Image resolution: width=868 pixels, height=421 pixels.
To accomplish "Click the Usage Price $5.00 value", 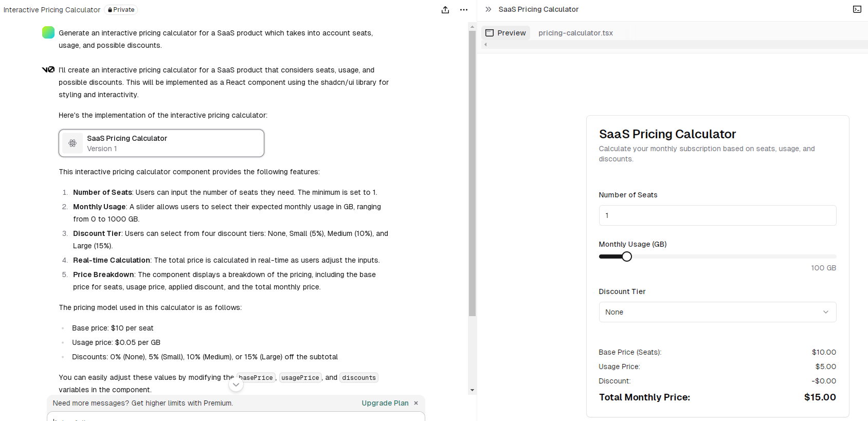I will tap(825, 367).
